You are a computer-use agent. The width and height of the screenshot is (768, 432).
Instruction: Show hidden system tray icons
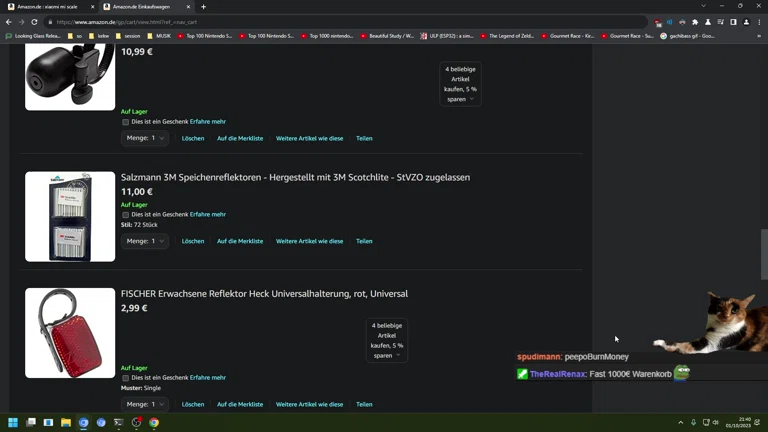tap(680, 422)
